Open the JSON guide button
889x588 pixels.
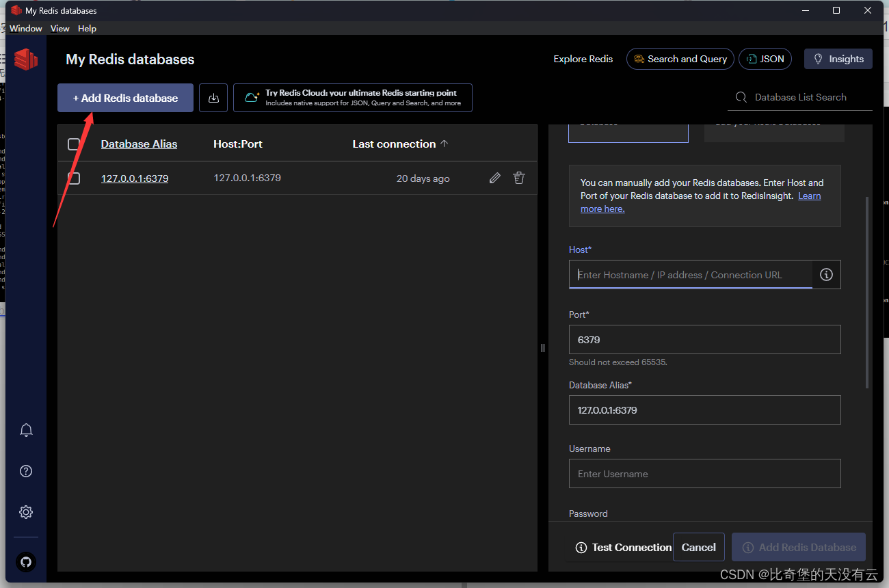765,59
